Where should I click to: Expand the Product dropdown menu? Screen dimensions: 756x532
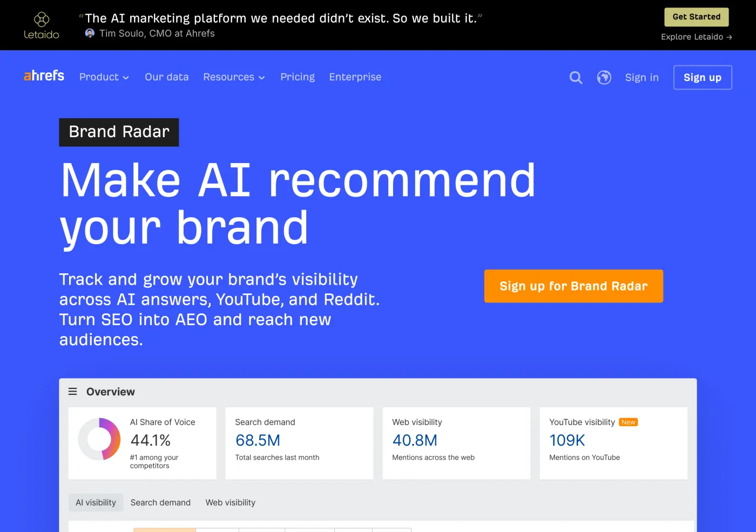point(104,77)
